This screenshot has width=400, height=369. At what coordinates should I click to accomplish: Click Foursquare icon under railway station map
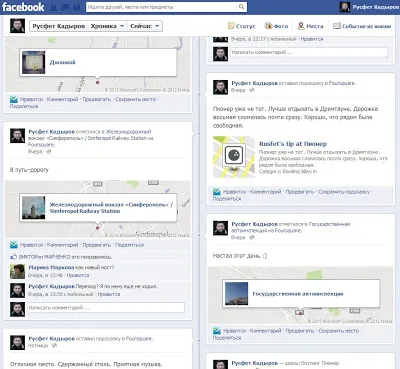[14, 245]
